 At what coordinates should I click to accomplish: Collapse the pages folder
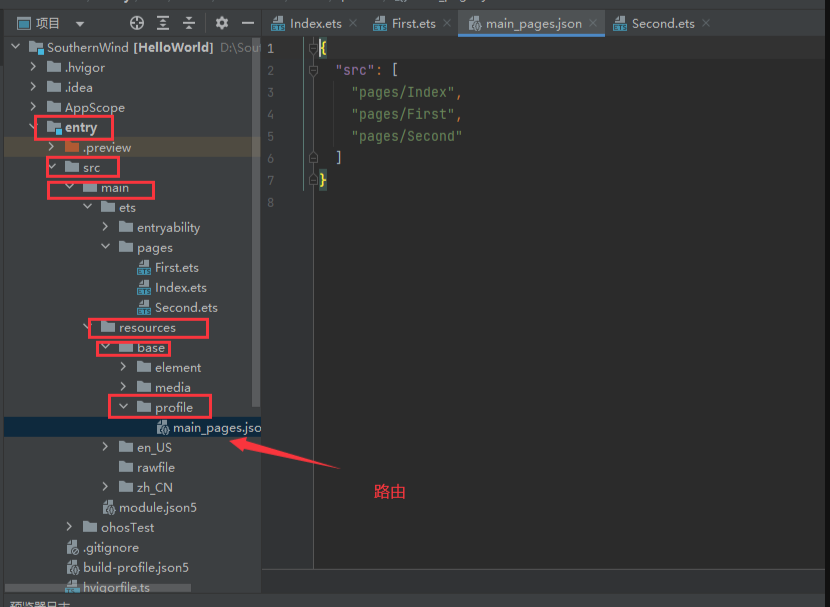pyautogui.click(x=105, y=247)
